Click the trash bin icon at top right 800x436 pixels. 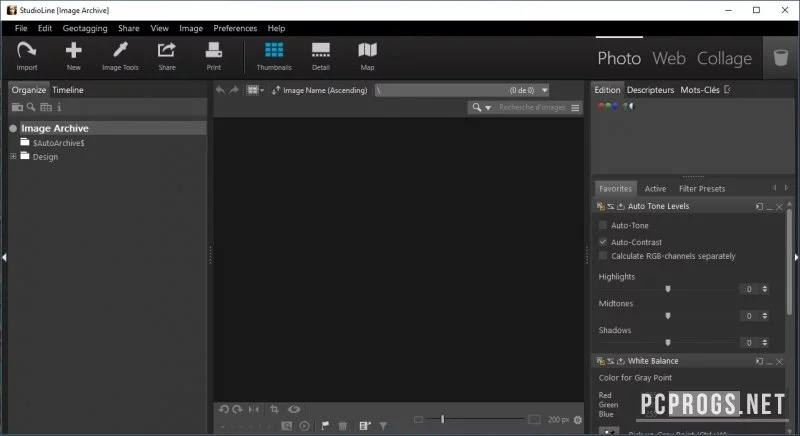(781, 58)
